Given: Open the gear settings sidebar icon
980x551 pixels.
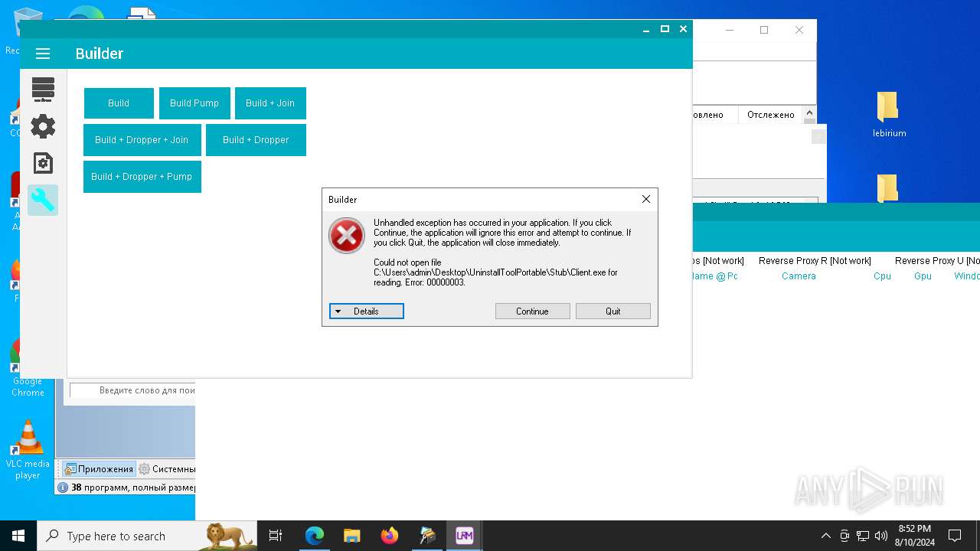Looking at the screenshot, I should pos(43,126).
